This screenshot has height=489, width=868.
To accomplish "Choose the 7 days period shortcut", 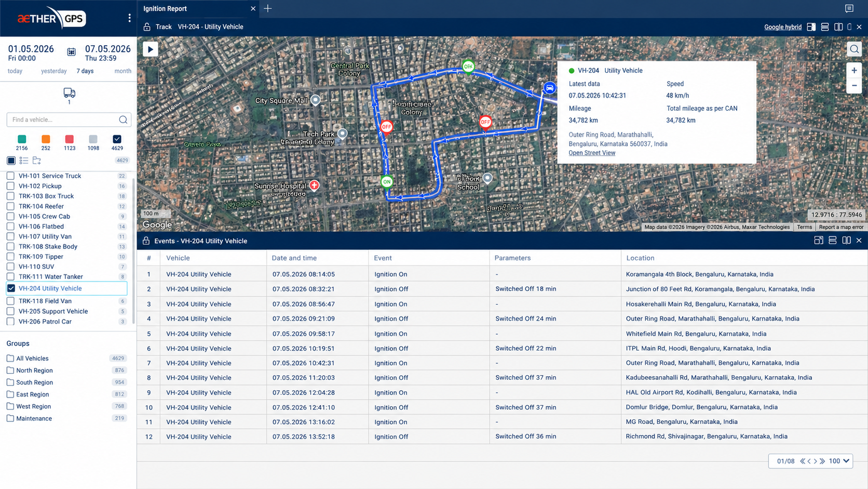I will point(85,71).
